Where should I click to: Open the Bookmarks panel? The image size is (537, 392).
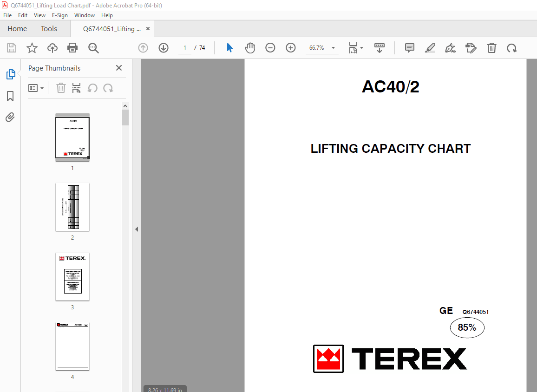tap(10, 96)
